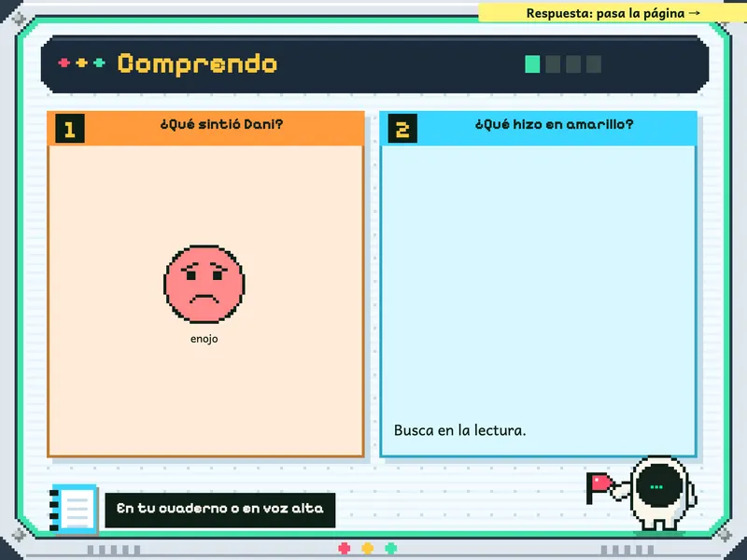This screenshot has width=747, height=560.
Task: Click the second gray progress square
Action: point(553,64)
